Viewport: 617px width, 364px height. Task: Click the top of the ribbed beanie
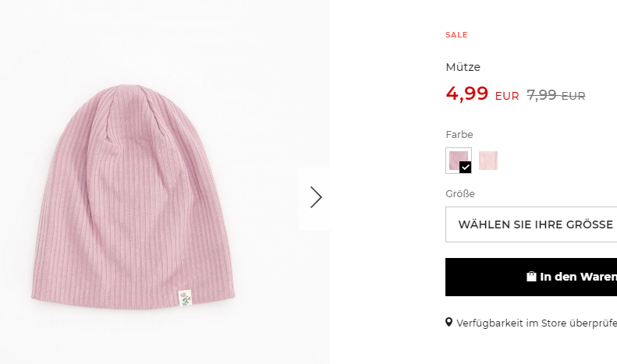(128, 91)
